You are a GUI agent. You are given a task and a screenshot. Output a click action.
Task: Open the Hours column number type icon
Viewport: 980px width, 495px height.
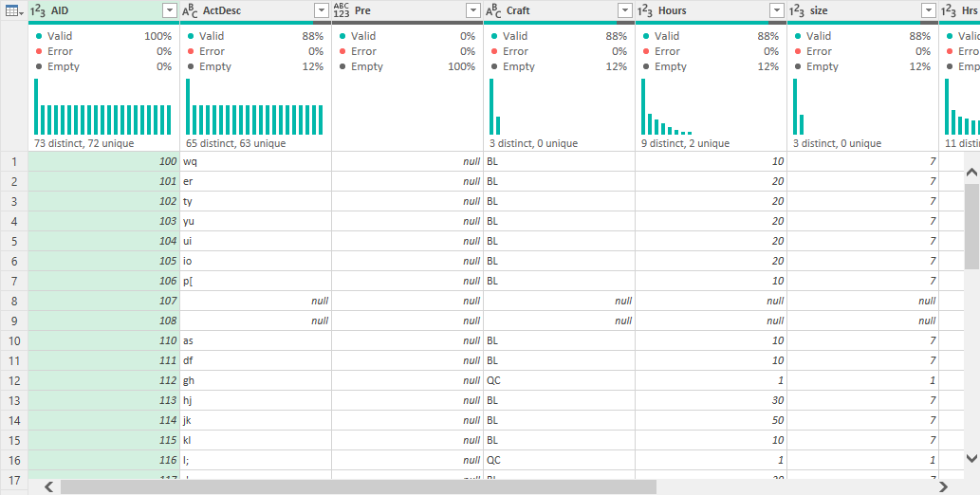pos(645,10)
